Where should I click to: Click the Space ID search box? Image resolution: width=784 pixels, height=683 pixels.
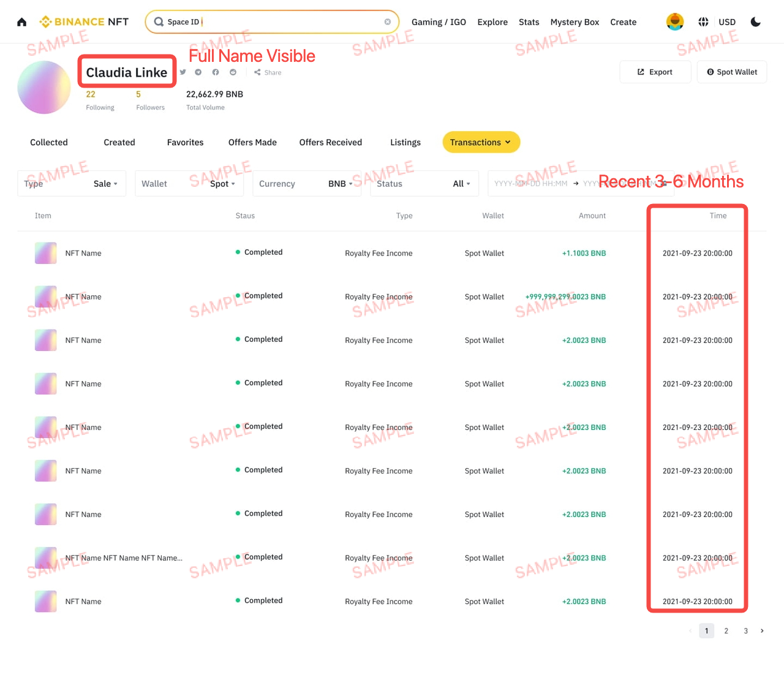click(273, 22)
